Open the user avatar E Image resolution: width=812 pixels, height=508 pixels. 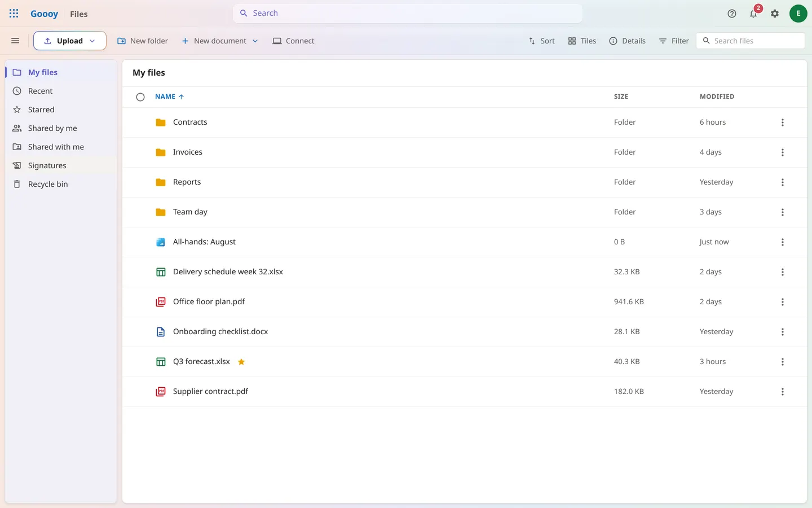pos(798,14)
